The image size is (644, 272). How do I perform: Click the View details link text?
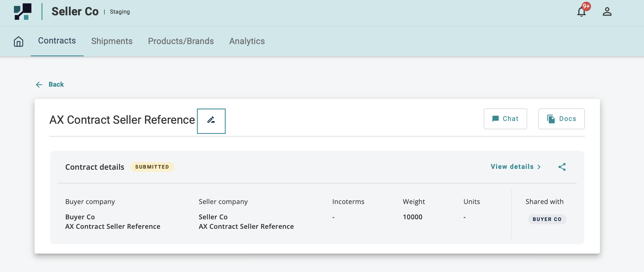pyautogui.click(x=512, y=167)
